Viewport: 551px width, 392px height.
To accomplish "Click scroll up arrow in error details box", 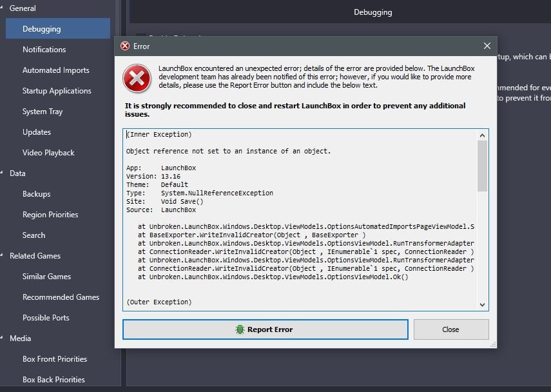I will click(x=482, y=135).
